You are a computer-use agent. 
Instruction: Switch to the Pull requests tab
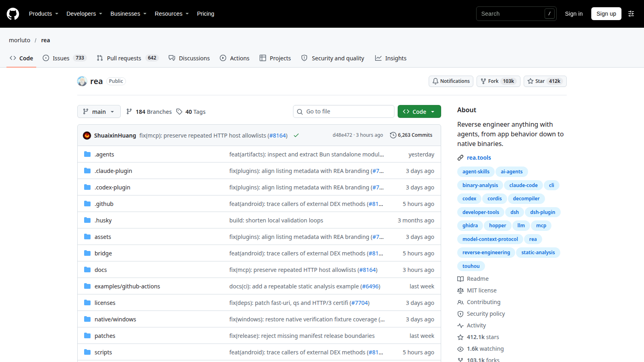[x=128, y=58]
